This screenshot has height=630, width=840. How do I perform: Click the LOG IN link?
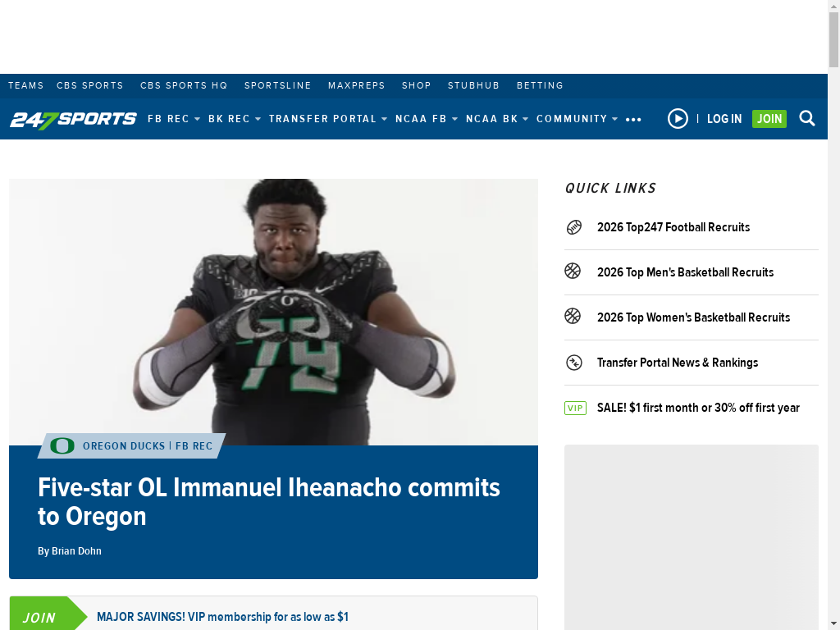pyautogui.click(x=724, y=119)
